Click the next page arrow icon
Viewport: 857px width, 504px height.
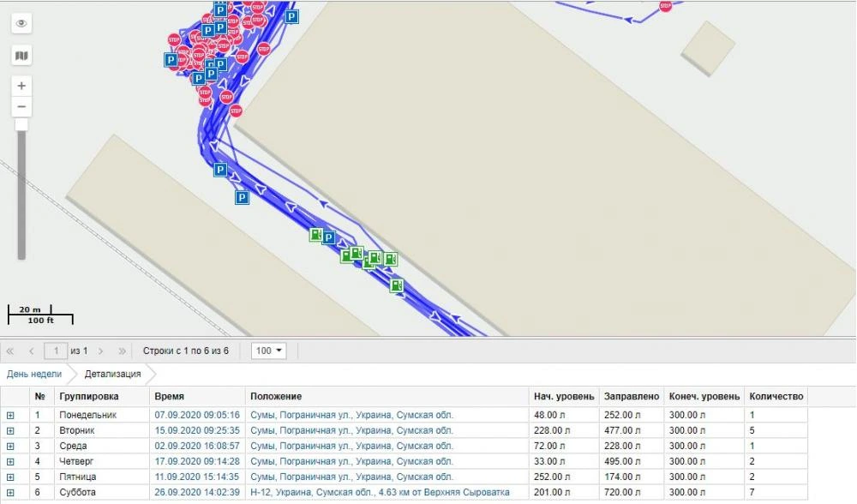pyautogui.click(x=101, y=350)
